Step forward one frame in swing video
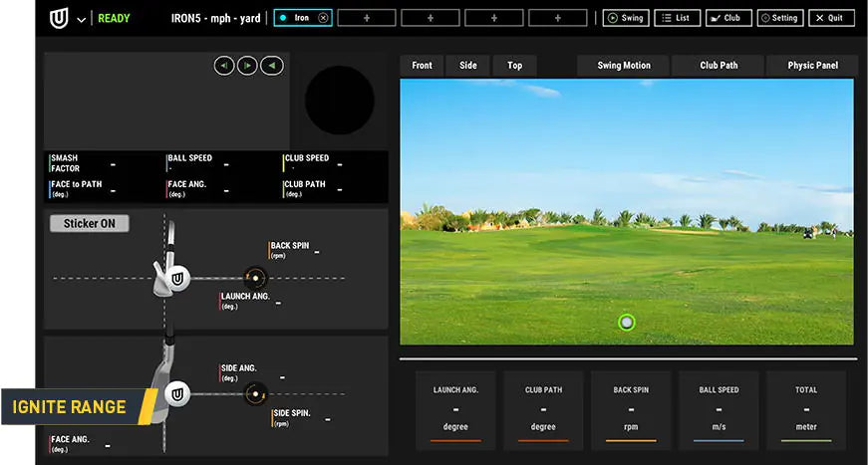 point(247,66)
